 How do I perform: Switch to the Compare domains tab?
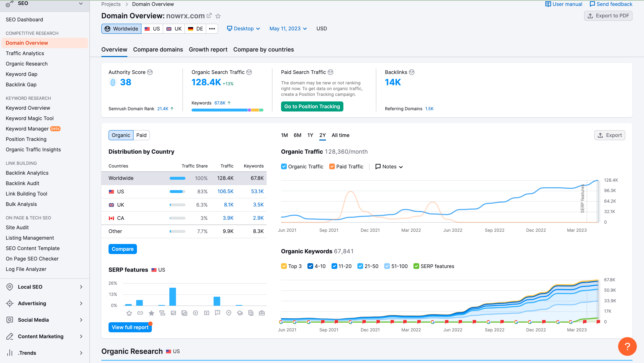point(158,49)
